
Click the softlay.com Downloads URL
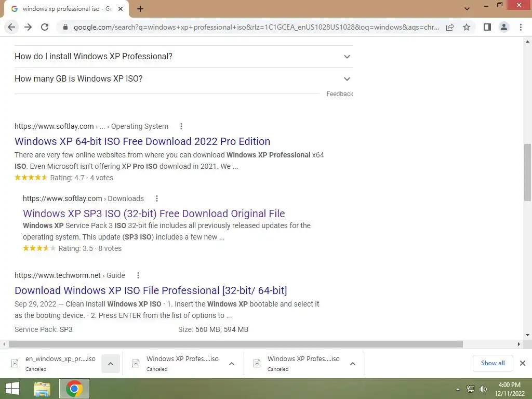pos(83,198)
